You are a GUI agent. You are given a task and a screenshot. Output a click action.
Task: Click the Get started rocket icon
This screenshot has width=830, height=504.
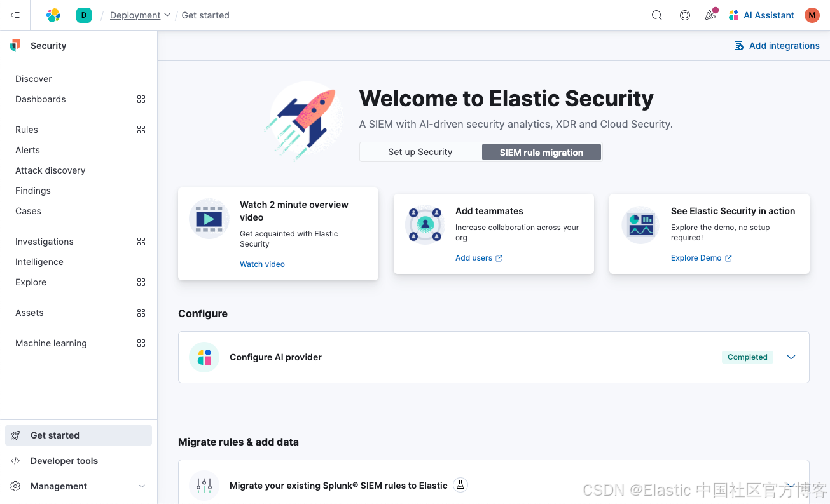pyautogui.click(x=16, y=435)
